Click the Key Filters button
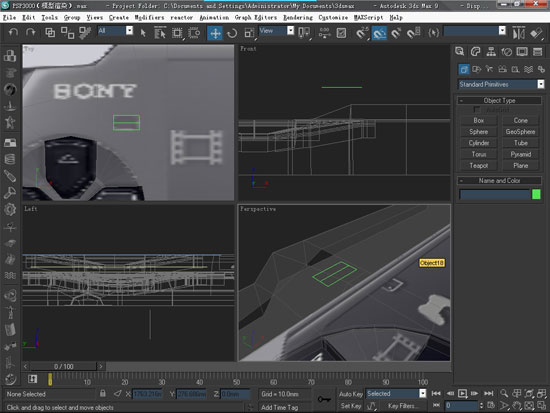Image resolution: width=550 pixels, height=413 pixels. (402, 406)
